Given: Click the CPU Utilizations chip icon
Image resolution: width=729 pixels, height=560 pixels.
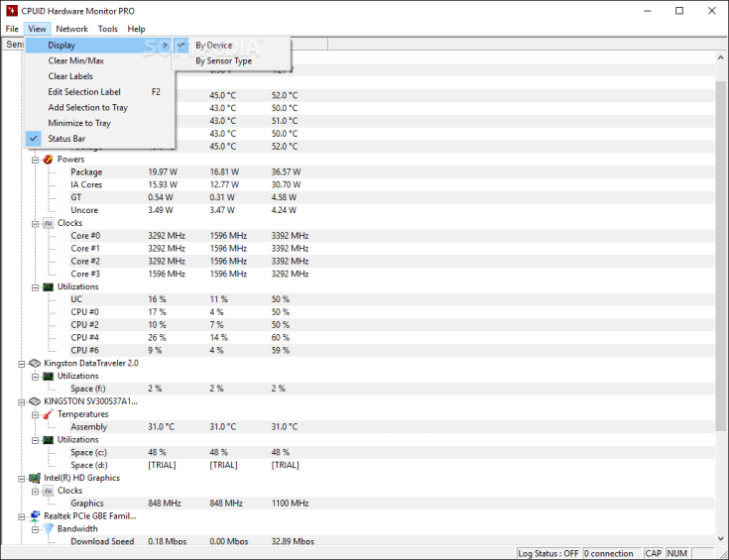Looking at the screenshot, I should point(48,286).
